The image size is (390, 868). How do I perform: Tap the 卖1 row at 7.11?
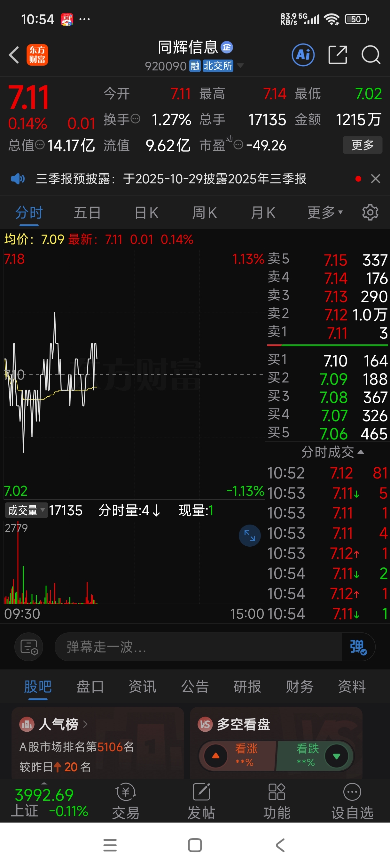pyautogui.click(x=327, y=332)
